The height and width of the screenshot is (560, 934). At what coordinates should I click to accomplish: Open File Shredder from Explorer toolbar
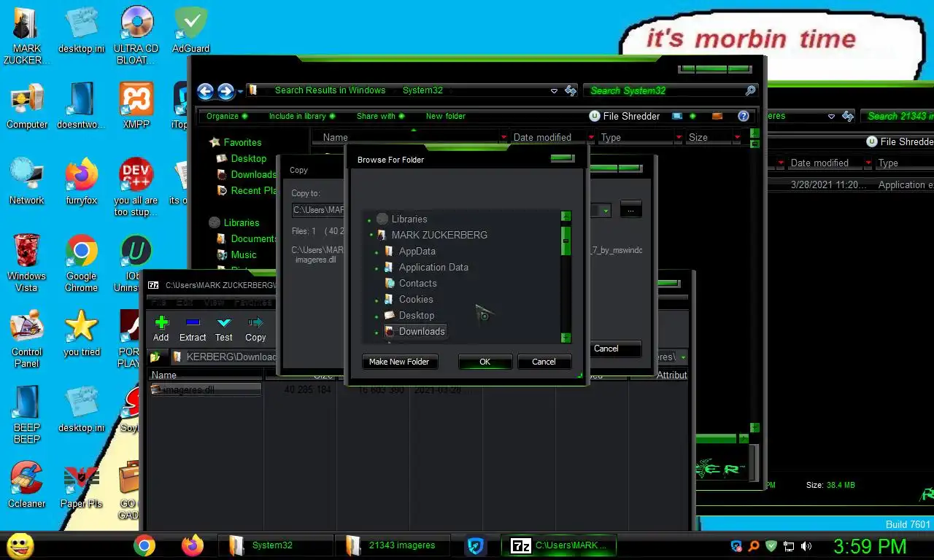pyautogui.click(x=625, y=116)
